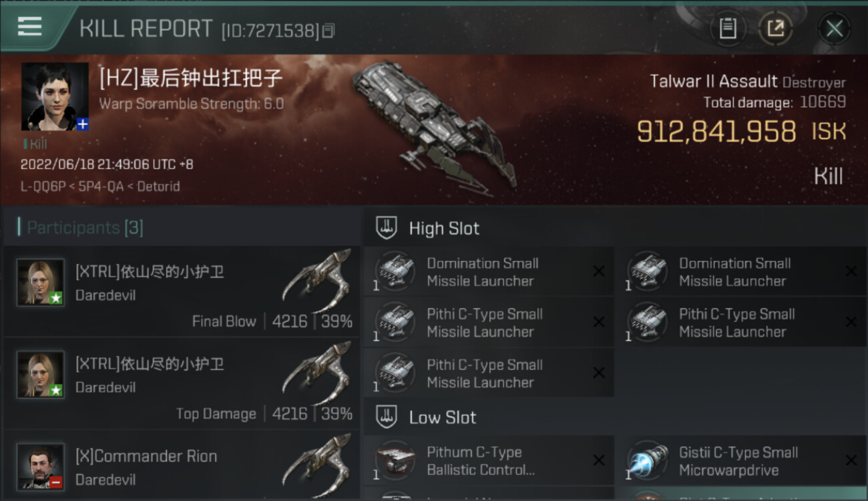This screenshot has width=868, height=501.
Task: Click the share kill report icon
Action: pyautogui.click(x=775, y=29)
